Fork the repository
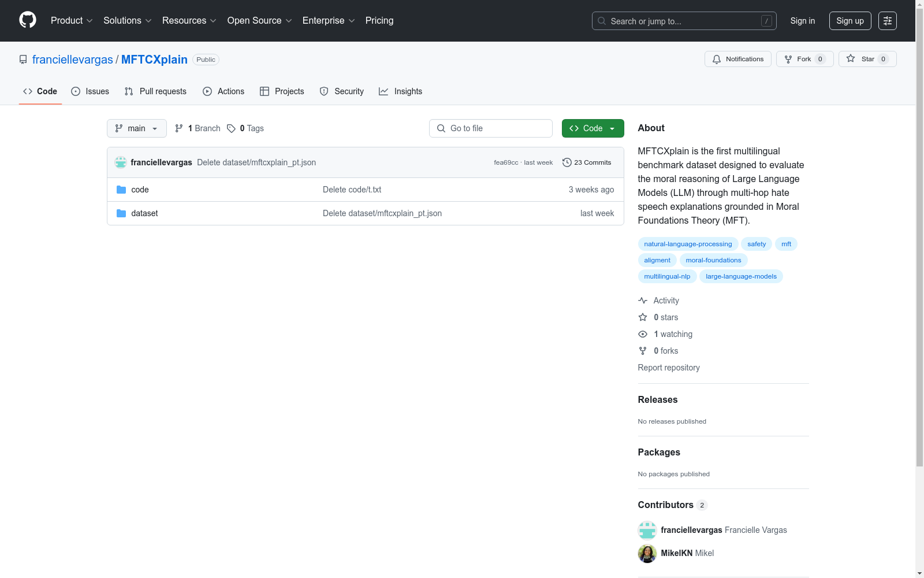 click(x=805, y=59)
